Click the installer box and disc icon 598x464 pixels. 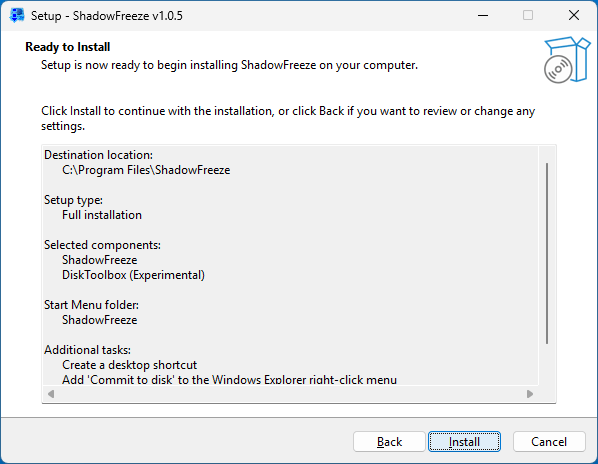pos(567,60)
